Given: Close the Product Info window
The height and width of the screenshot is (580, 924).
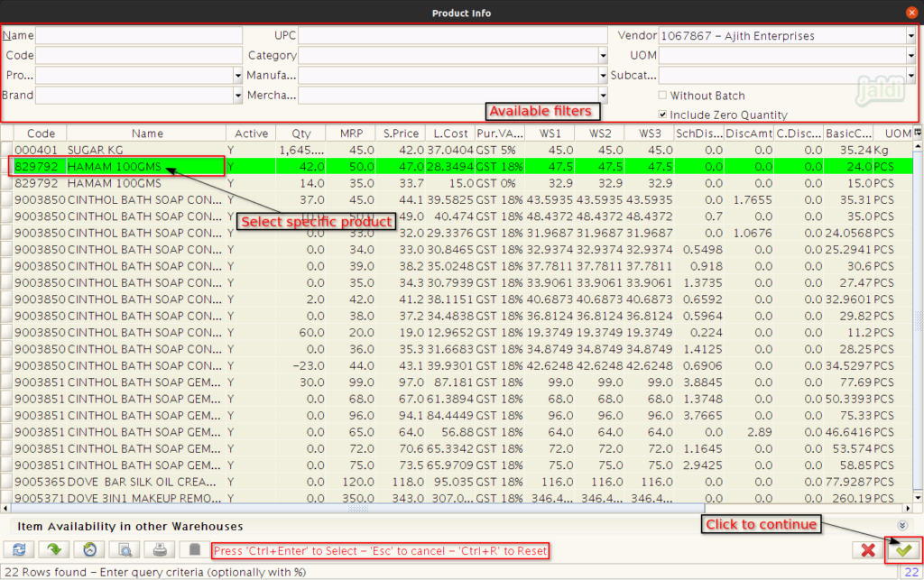Looking at the screenshot, I should pos(911,13).
